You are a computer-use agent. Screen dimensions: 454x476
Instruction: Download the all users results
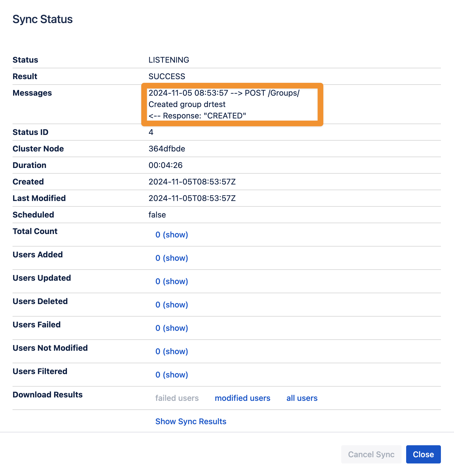click(x=302, y=398)
